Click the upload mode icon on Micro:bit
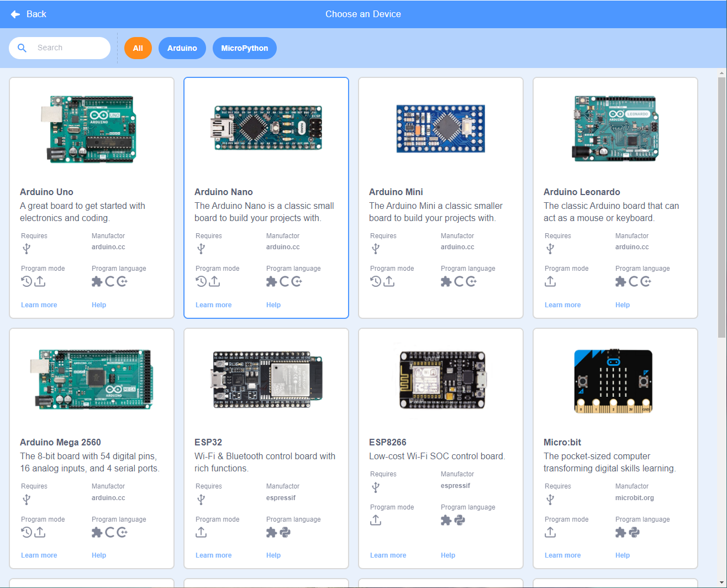Screen dimensions: 727x588 point(550,533)
